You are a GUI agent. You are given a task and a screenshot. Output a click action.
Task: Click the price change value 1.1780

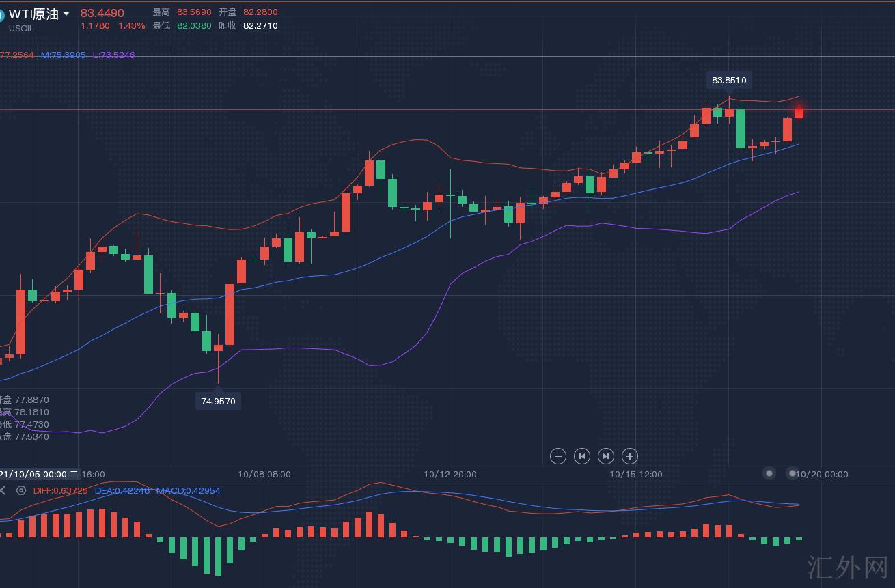click(95, 26)
